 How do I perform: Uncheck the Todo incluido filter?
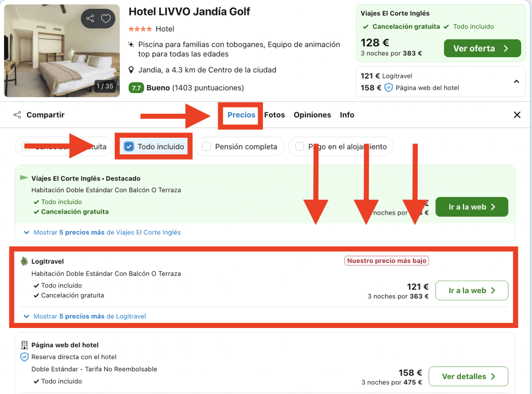(129, 147)
